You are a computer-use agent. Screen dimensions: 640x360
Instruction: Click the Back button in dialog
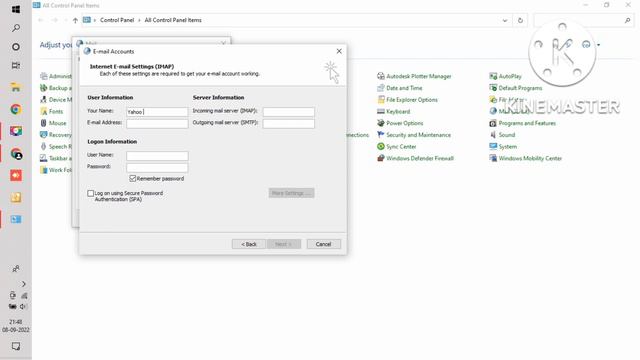tap(249, 244)
